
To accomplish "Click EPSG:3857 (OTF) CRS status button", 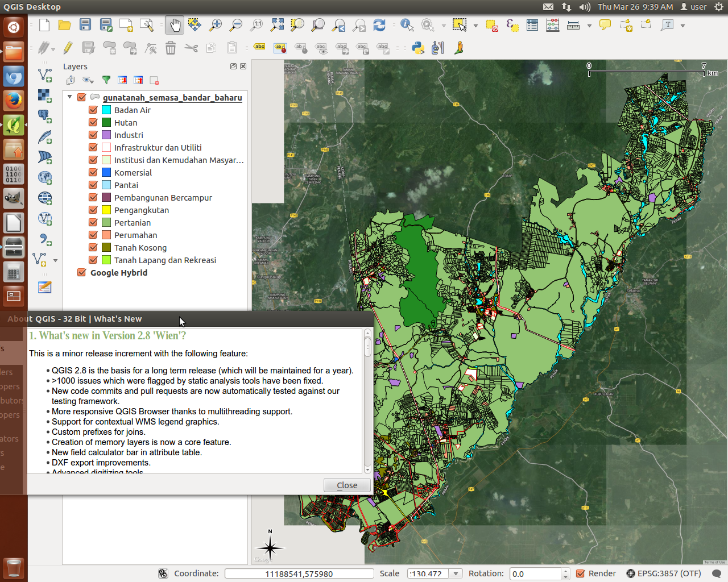I will [x=664, y=573].
